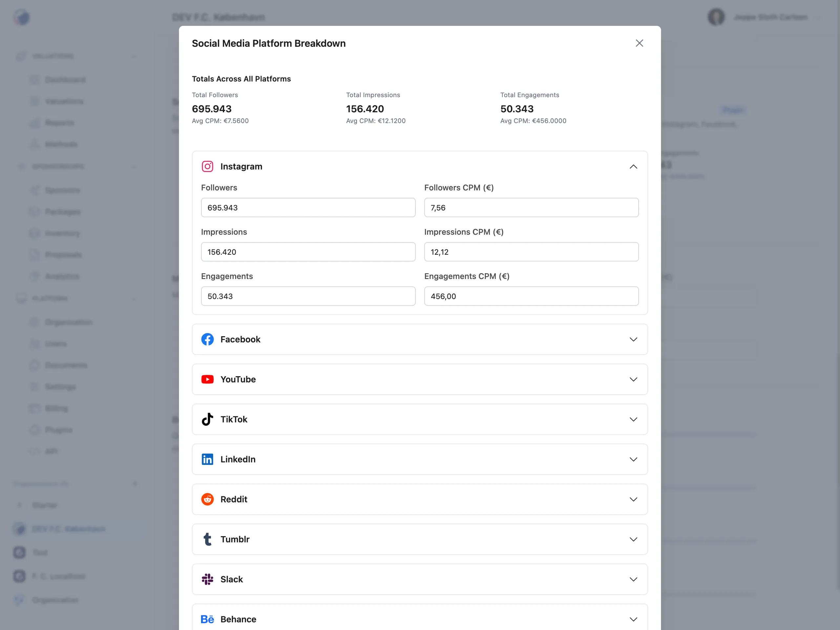840x630 pixels.
Task: Expand the TikTok section chevron
Action: (x=633, y=419)
